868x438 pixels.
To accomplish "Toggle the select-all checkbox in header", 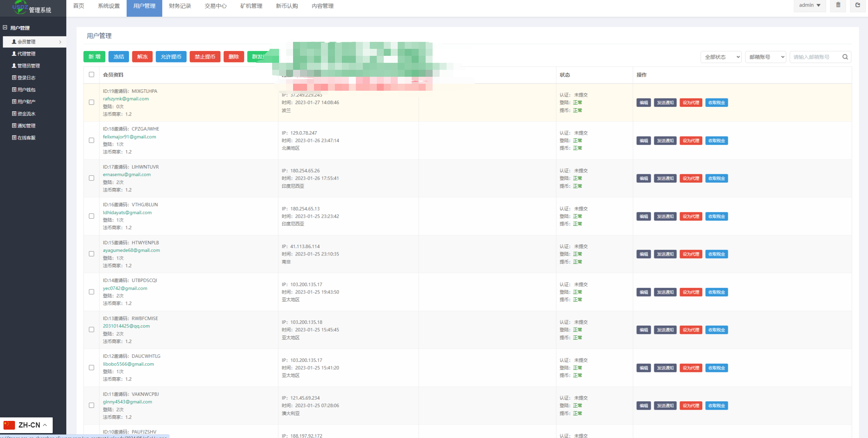I will tap(91, 75).
